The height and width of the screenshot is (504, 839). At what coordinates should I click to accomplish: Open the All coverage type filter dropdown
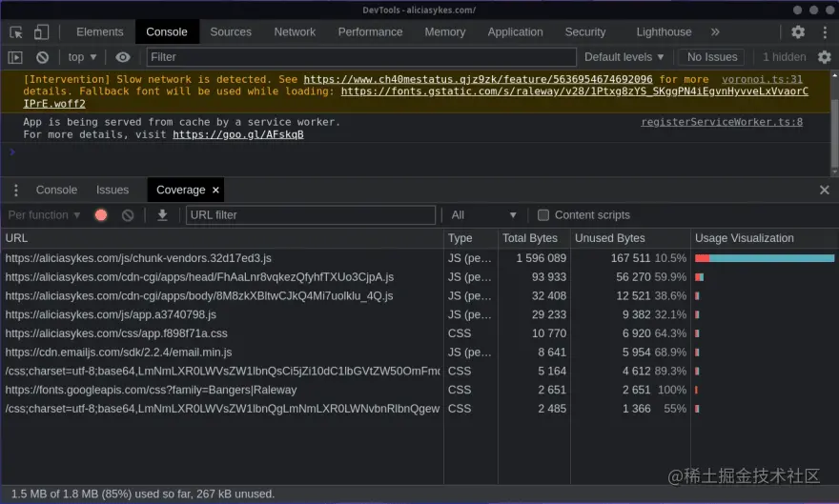483,215
